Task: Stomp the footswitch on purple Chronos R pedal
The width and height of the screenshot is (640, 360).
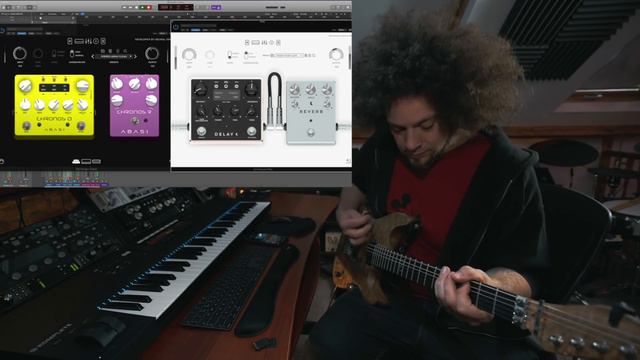Action: coord(135,121)
